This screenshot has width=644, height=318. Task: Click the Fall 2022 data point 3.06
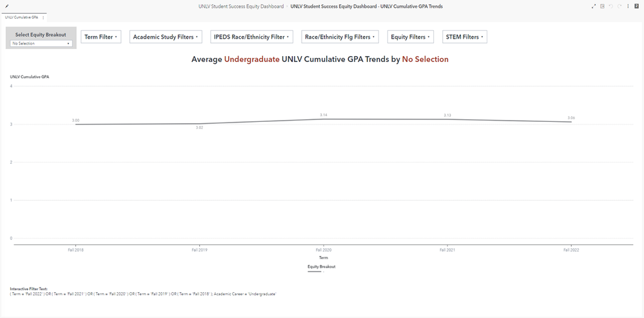pyautogui.click(x=571, y=122)
